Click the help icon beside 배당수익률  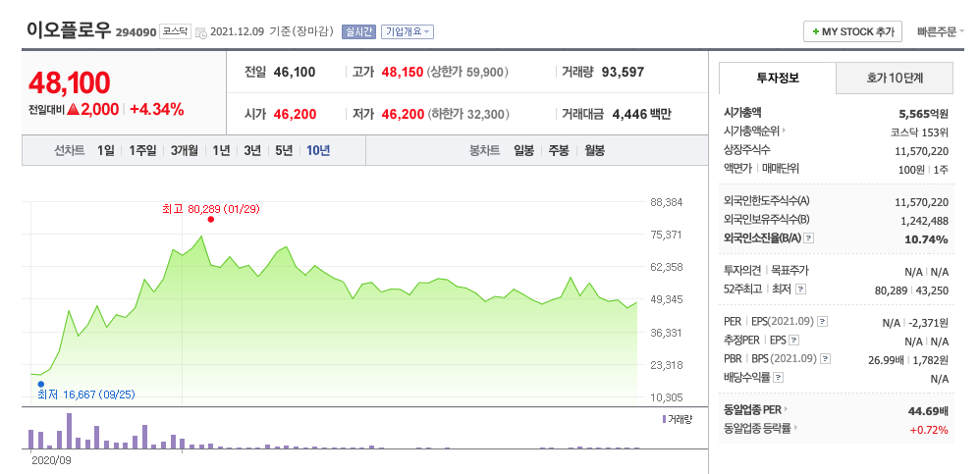(778, 378)
